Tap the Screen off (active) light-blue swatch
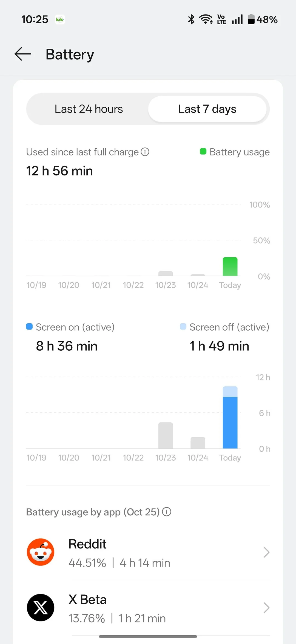Image resolution: width=296 pixels, height=644 pixels. [x=183, y=327]
